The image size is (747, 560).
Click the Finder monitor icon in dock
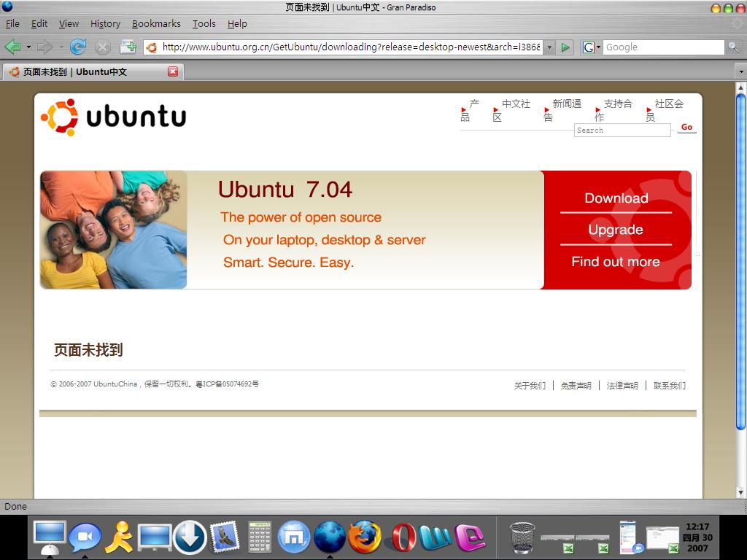pyautogui.click(x=50, y=537)
